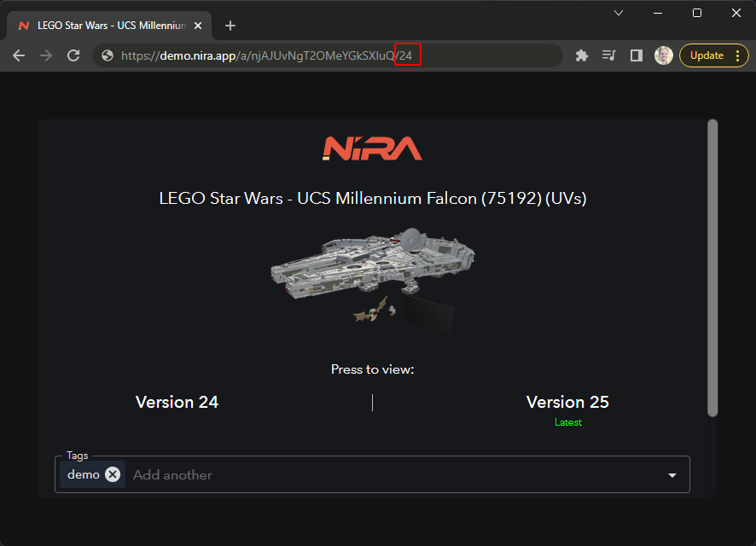Maximize the browser window
This screenshot has height=546, width=756.
pos(696,13)
